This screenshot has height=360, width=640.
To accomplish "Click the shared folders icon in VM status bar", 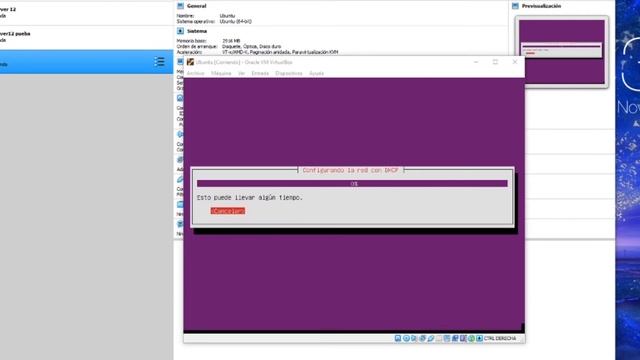I will [439, 338].
